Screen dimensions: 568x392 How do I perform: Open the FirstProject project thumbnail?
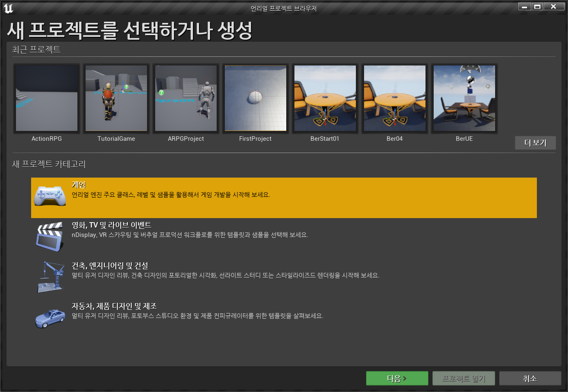click(x=256, y=98)
